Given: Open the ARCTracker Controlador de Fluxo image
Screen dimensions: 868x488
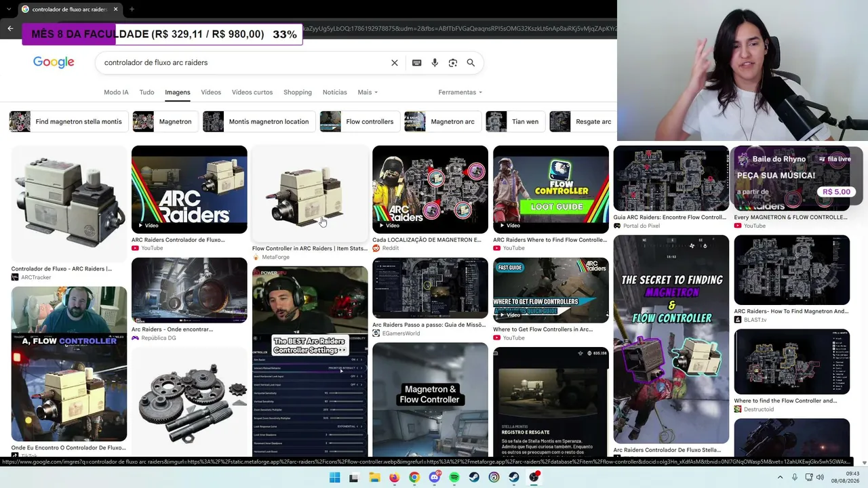Looking at the screenshot, I should click(69, 203).
